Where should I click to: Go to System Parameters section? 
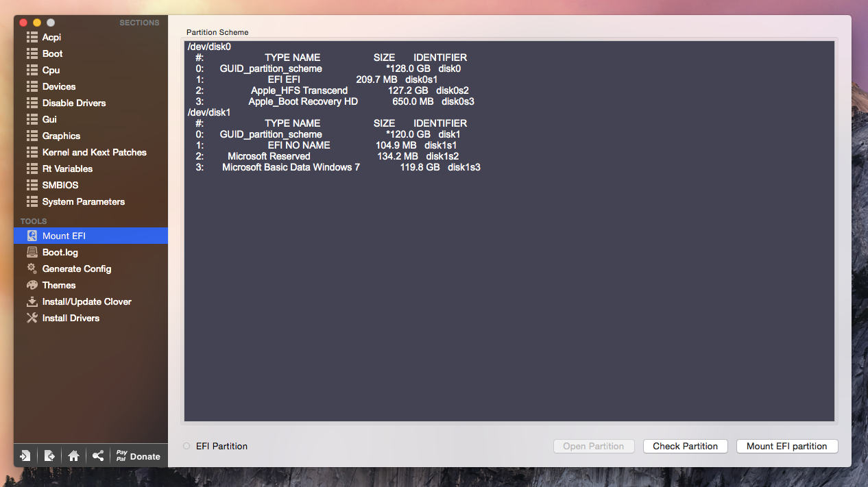click(91, 201)
